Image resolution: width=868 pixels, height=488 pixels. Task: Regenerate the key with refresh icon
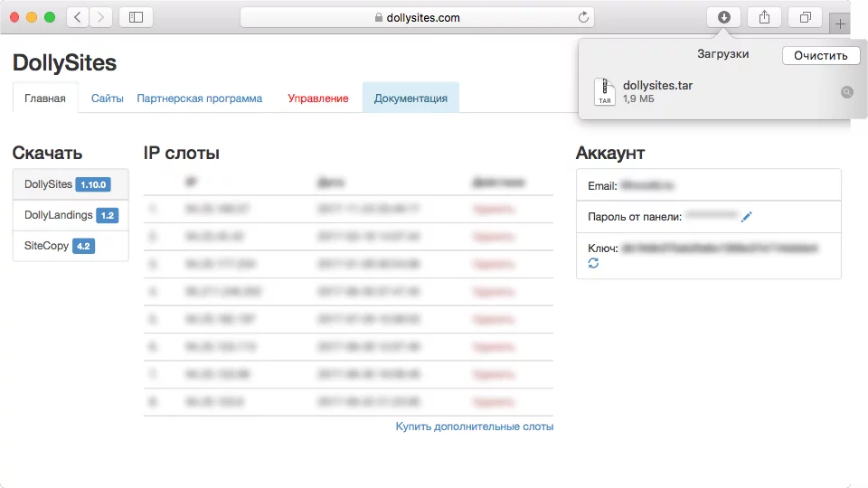point(593,263)
